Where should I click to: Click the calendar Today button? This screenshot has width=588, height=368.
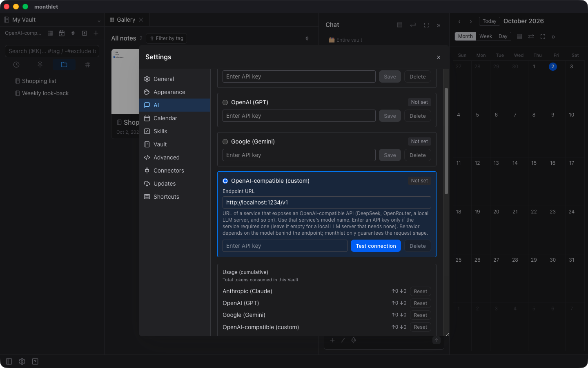pyautogui.click(x=490, y=21)
